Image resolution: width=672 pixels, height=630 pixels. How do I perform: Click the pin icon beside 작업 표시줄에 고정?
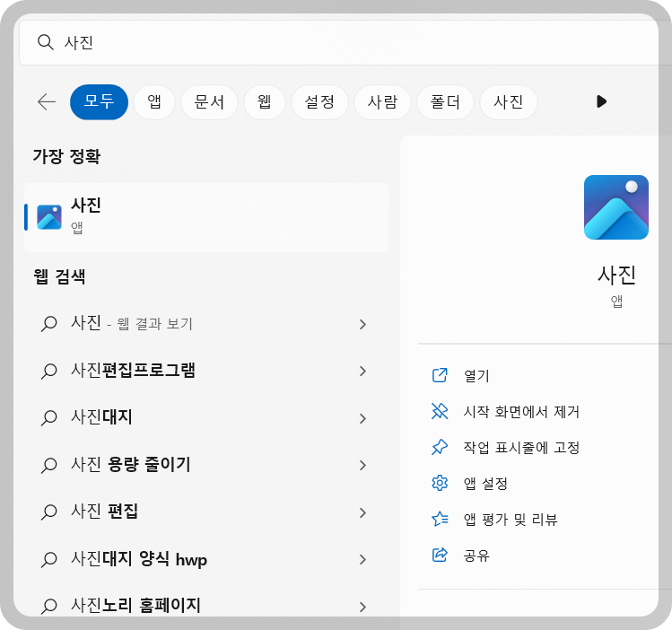click(440, 447)
